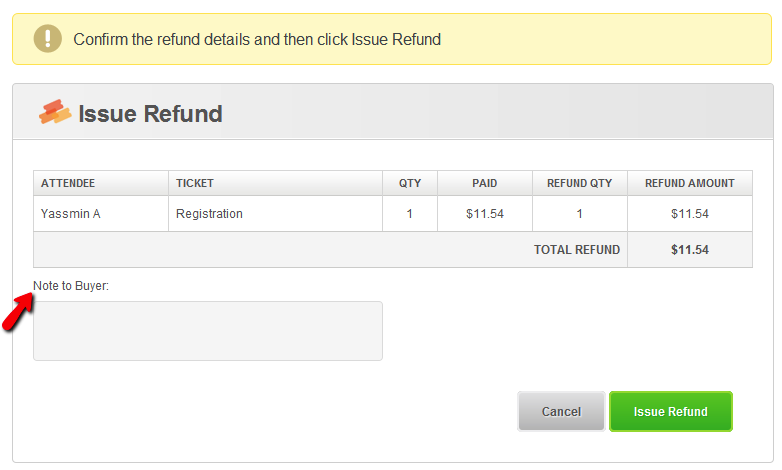
Task: Click the Refund Amount column header
Action: [x=690, y=183]
